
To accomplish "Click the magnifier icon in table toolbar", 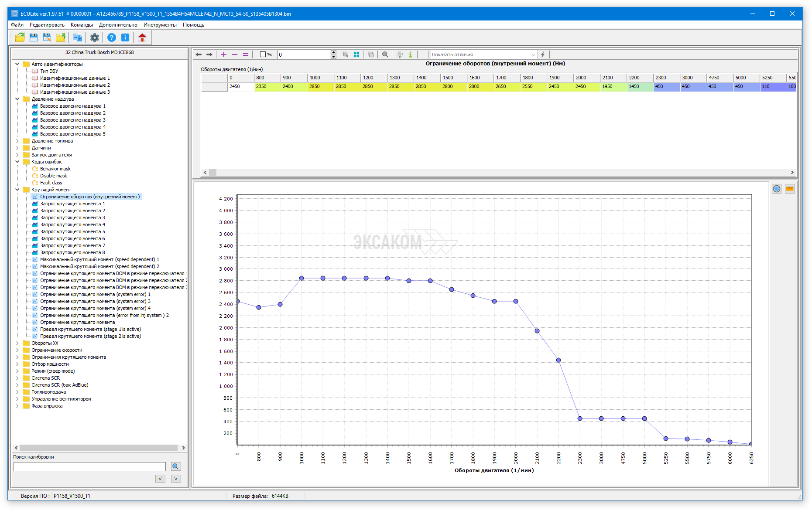I will tap(385, 54).
